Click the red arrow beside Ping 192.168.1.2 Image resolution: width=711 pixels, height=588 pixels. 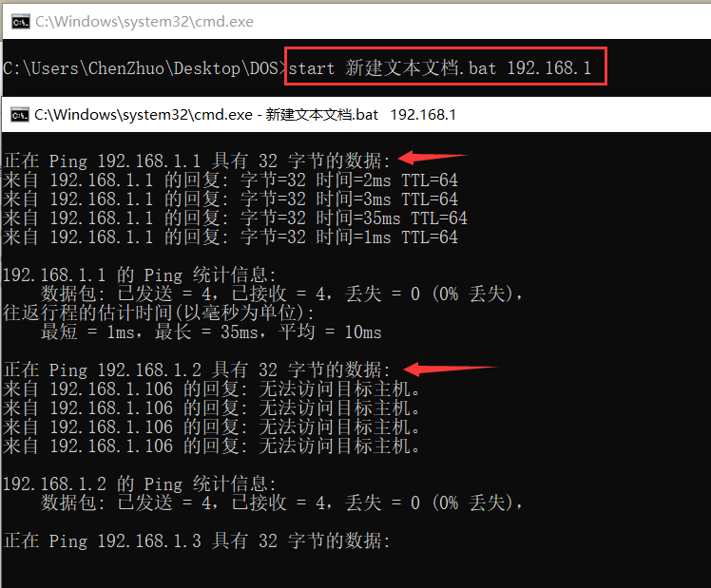[451, 368]
